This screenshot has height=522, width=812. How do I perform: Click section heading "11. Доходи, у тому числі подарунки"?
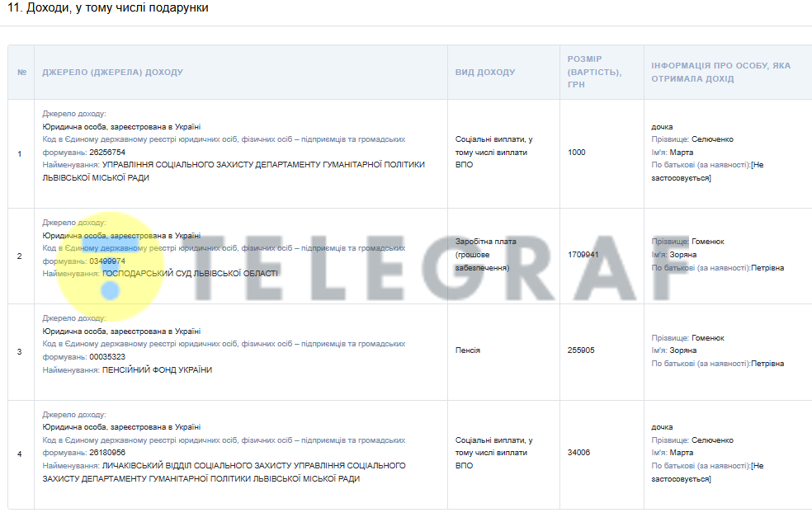pos(107,8)
